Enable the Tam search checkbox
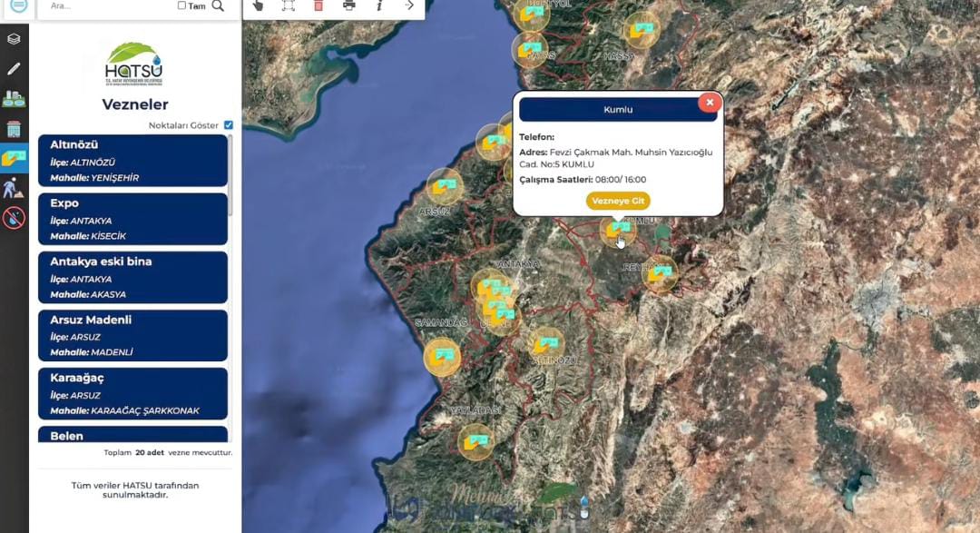The height and width of the screenshot is (533, 980). (x=181, y=5)
